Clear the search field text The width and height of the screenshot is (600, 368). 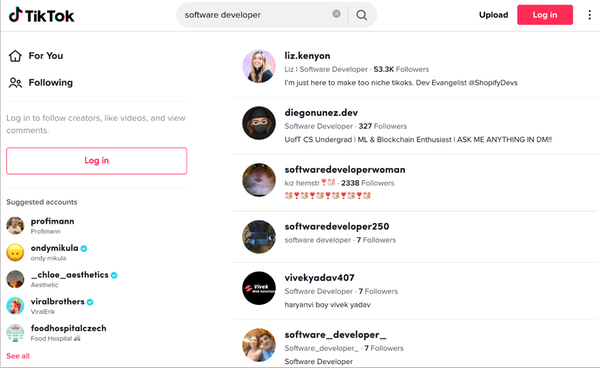[336, 14]
